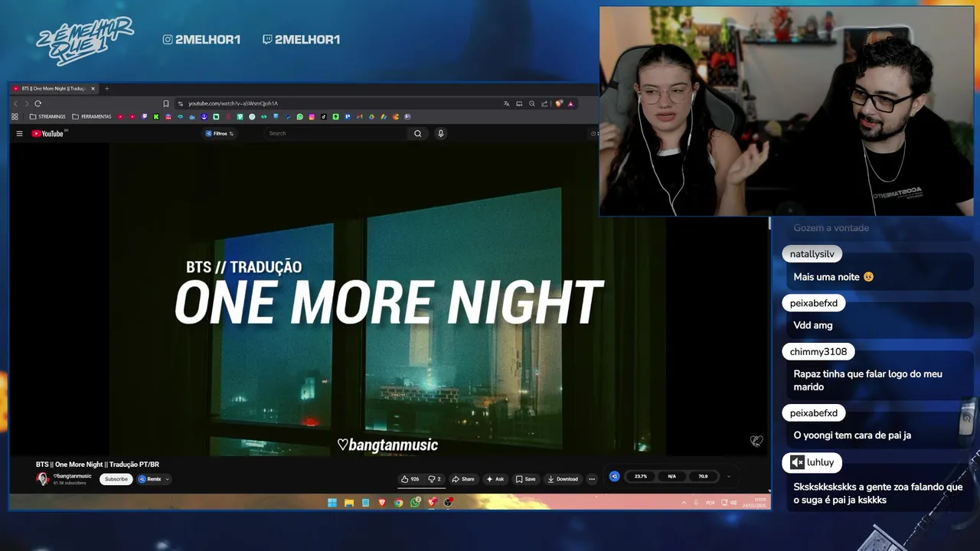Open the Google Drive bookmark icon
The height and width of the screenshot is (551, 980).
click(371, 117)
